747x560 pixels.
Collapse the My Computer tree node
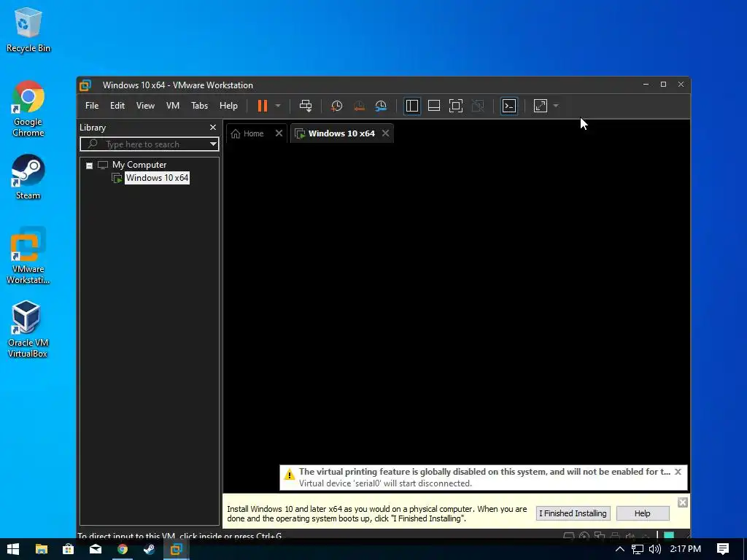[89, 166]
